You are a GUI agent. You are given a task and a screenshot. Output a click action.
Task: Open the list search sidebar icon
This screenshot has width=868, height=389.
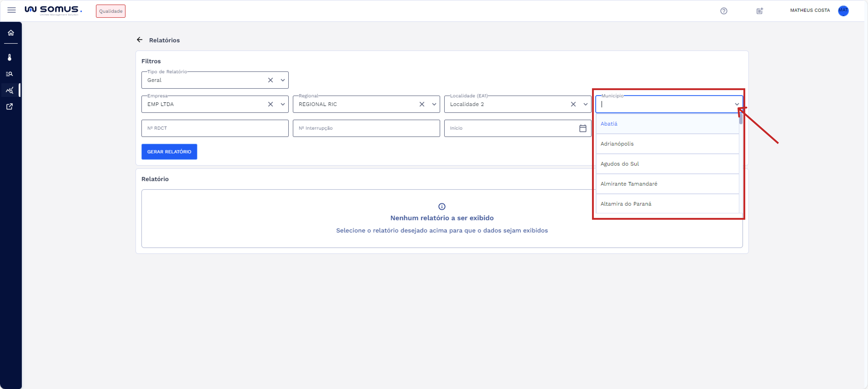(x=10, y=74)
